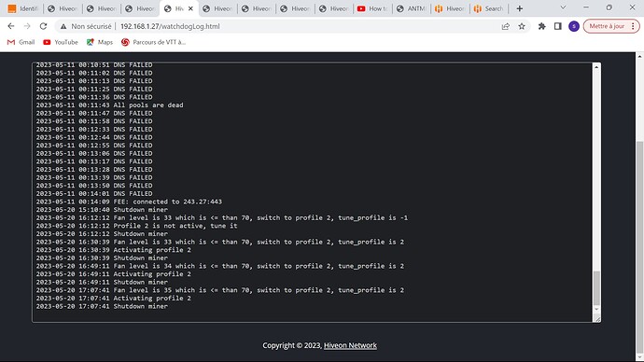Open the YouTube bookmark

click(x=61, y=42)
